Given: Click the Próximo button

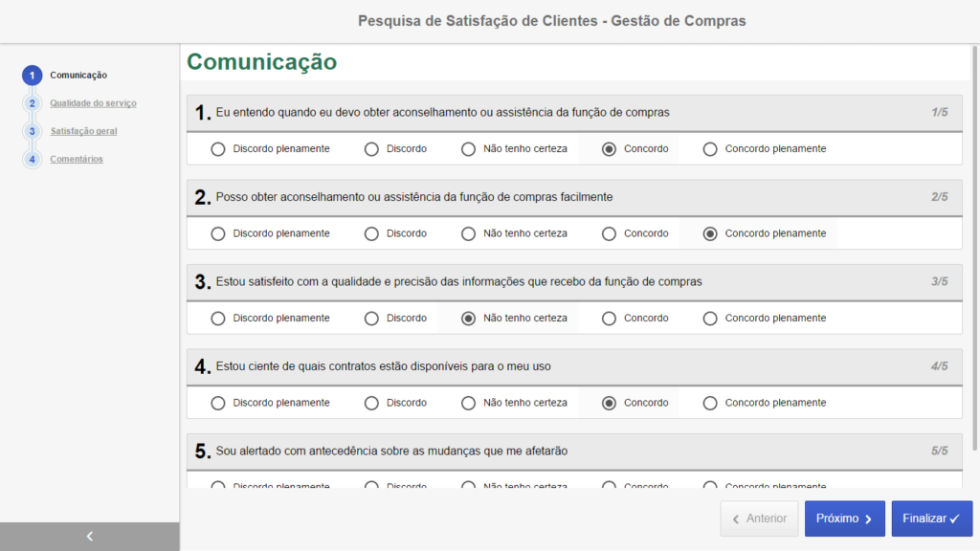Looking at the screenshot, I should coord(844,518).
